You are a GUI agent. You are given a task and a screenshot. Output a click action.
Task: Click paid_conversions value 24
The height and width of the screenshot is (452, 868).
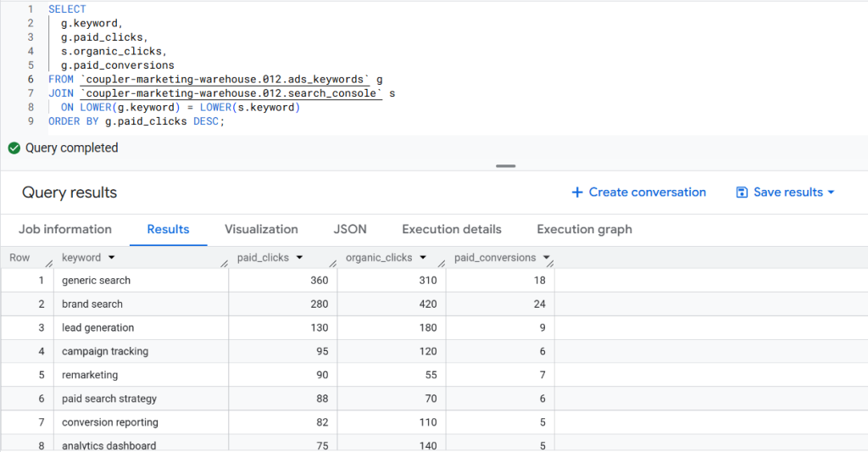coord(540,304)
